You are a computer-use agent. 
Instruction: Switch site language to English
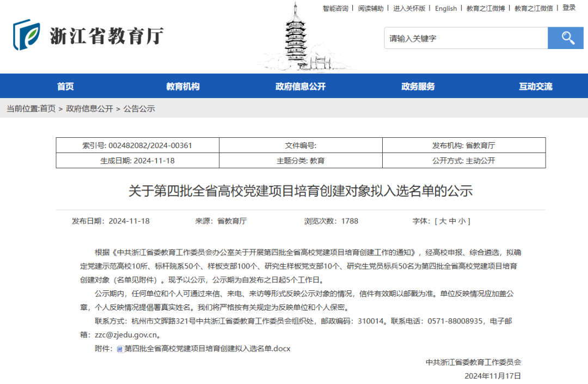pos(446,8)
